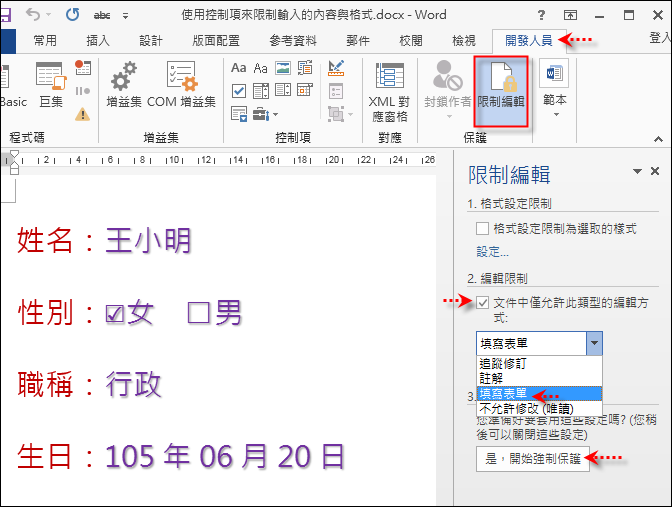Insert Rich Text content control (bold Aa)
This screenshot has height=507, width=672.
(x=239, y=68)
